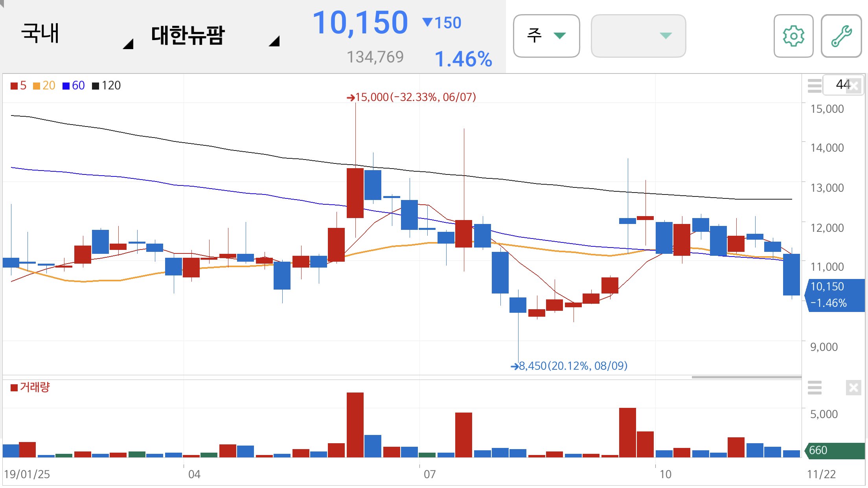This screenshot has height=488, width=868.
Task: Click the 15,000 price axis label
Action: pos(827,109)
